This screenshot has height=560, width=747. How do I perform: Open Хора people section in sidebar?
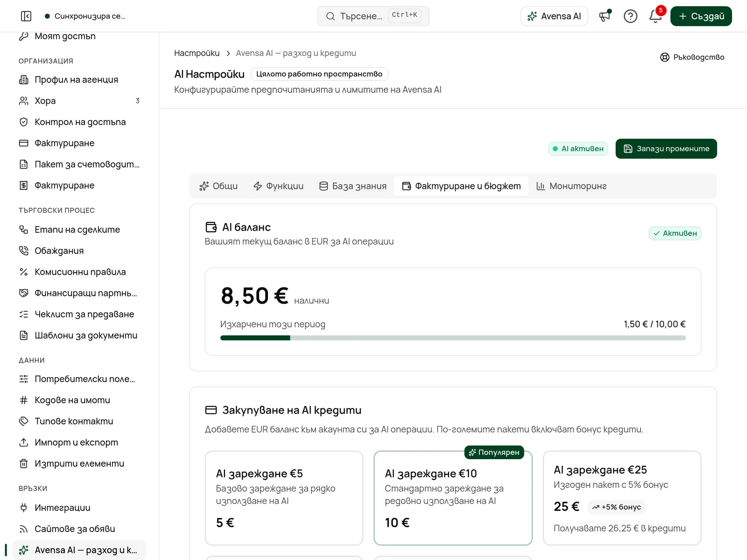click(79, 101)
